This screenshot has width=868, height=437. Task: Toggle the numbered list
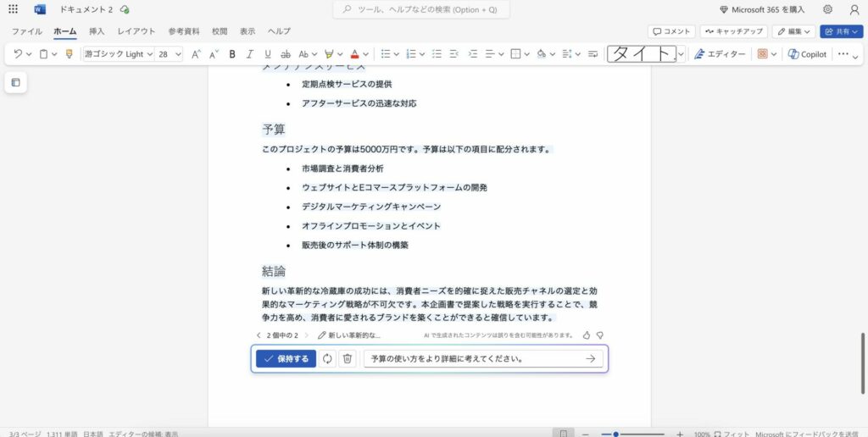coord(411,53)
